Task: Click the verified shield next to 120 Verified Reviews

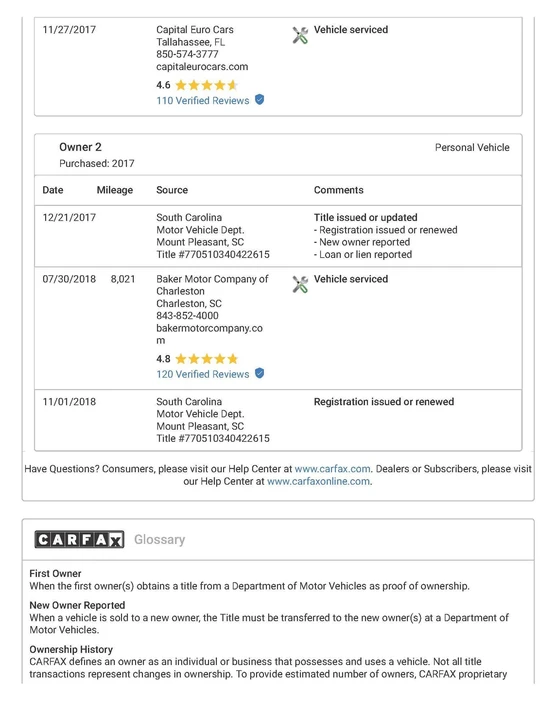Action: (259, 373)
